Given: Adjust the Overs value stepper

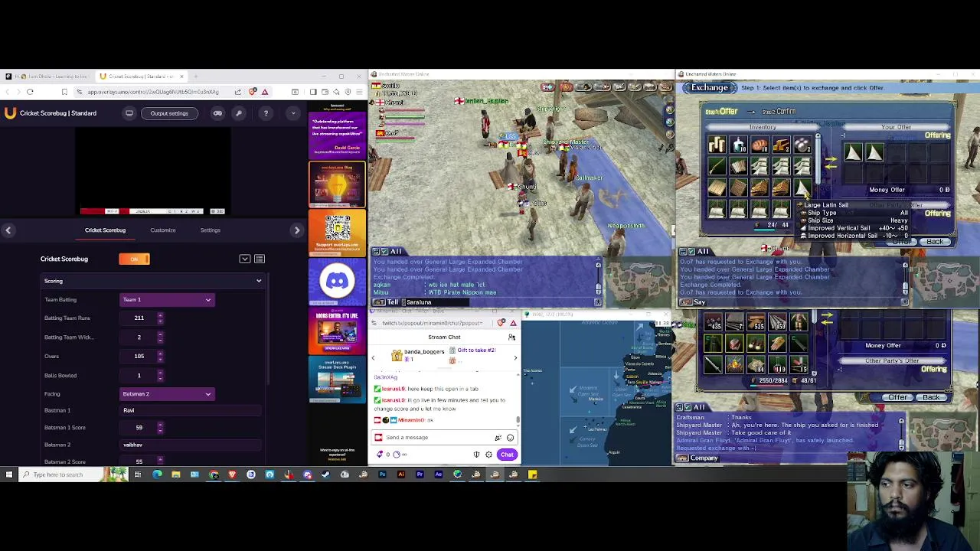Looking at the screenshot, I should [160, 356].
